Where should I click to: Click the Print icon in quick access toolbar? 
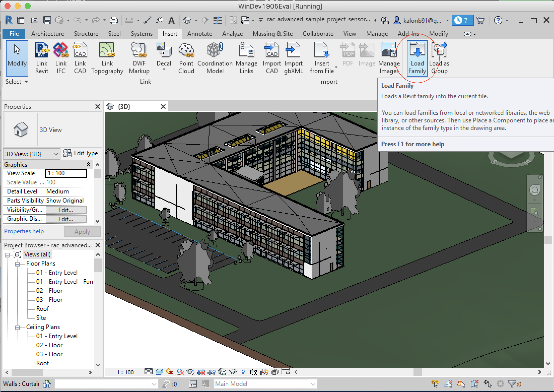coord(114,20)
